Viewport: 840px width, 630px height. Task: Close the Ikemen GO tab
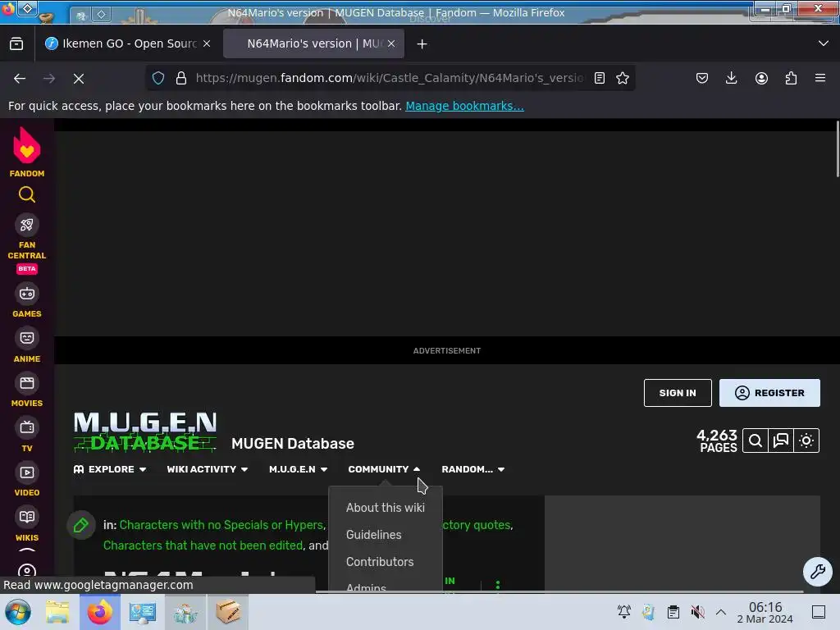(x=207, y=44)
